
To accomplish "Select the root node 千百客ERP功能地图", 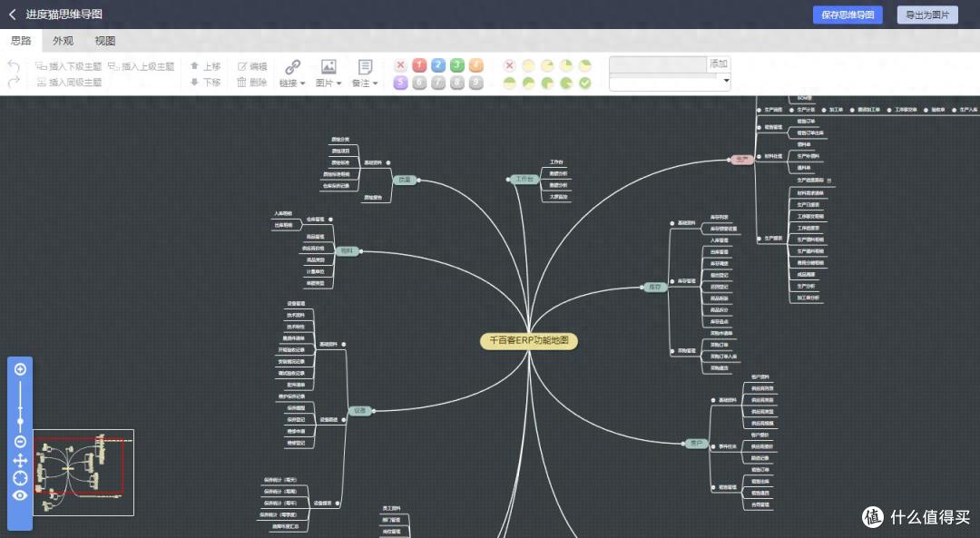I will (x=529, y=340).
